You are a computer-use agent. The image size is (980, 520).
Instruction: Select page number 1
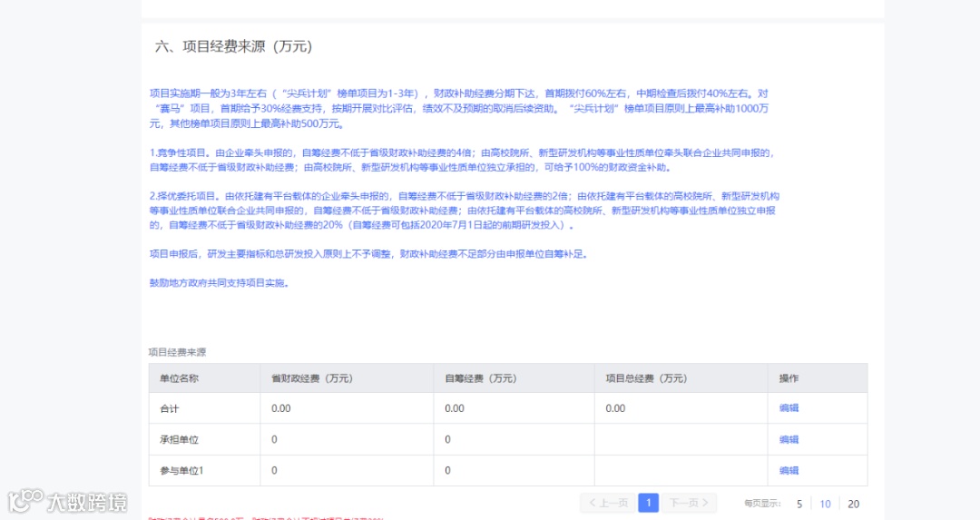648,503
